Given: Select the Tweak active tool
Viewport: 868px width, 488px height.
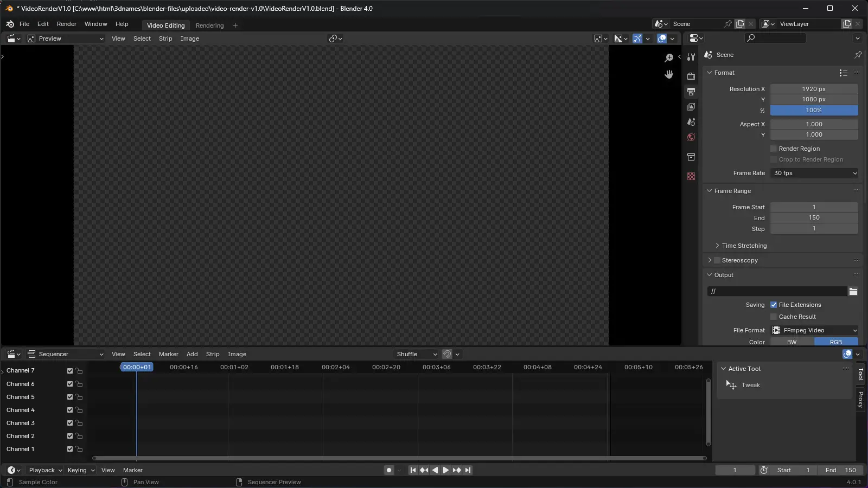Looking at the screenshot, I should click(x=743, y=385).
